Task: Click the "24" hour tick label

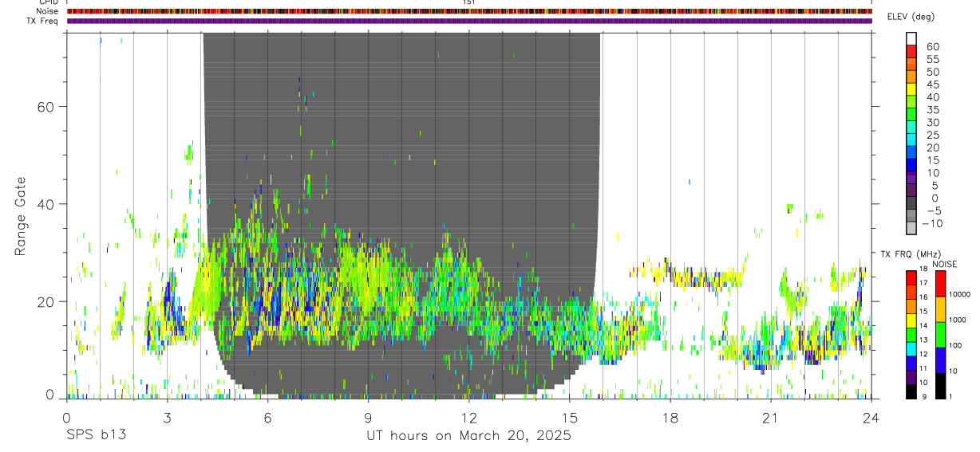Action: click(x=871, y=417)
